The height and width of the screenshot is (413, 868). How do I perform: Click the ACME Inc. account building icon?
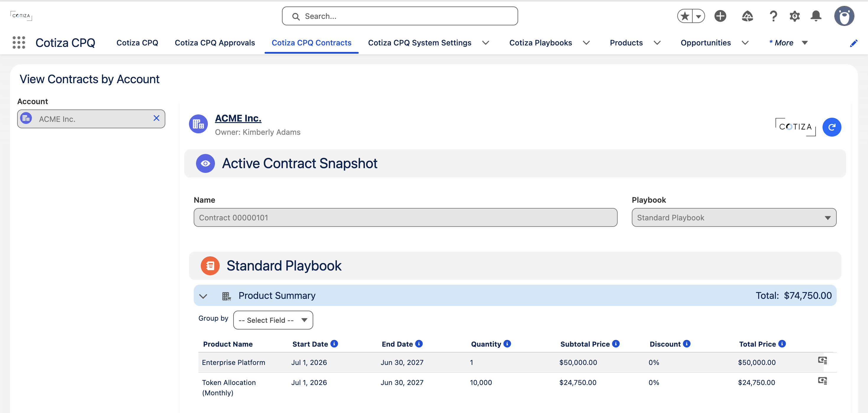tap(198, 124)
